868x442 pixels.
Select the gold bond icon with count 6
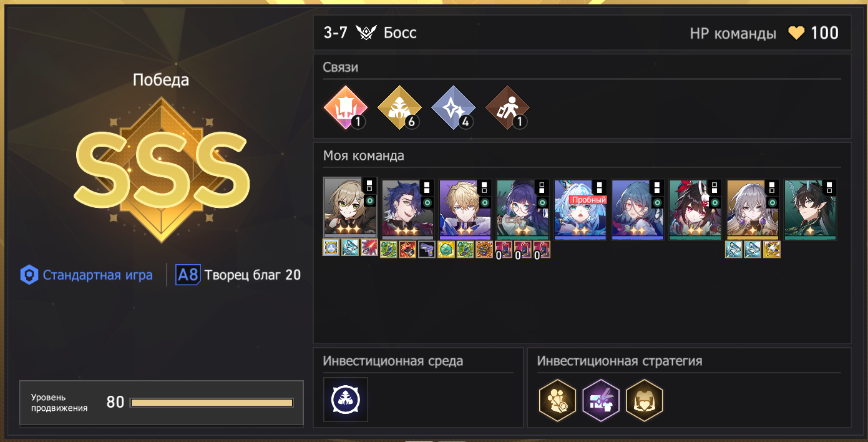[399, 108]
